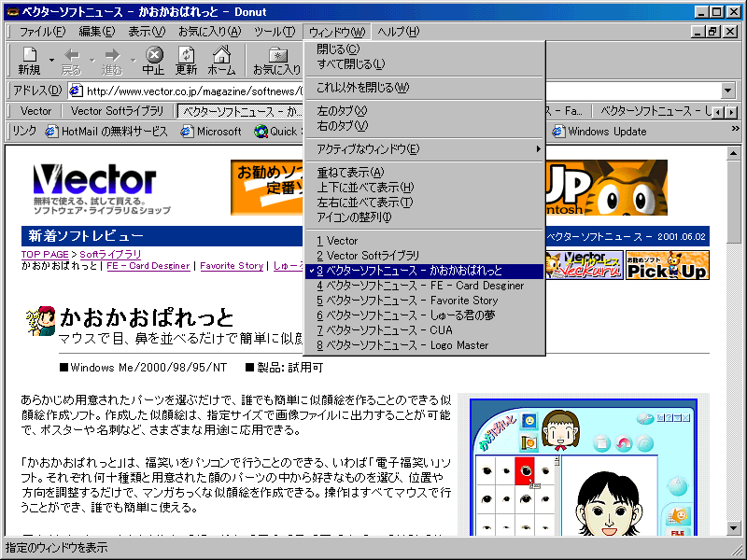This screenshot has width=747, height=560.
Task: Select 左のタブ(X) menu entry
Action: click(425, 111)
